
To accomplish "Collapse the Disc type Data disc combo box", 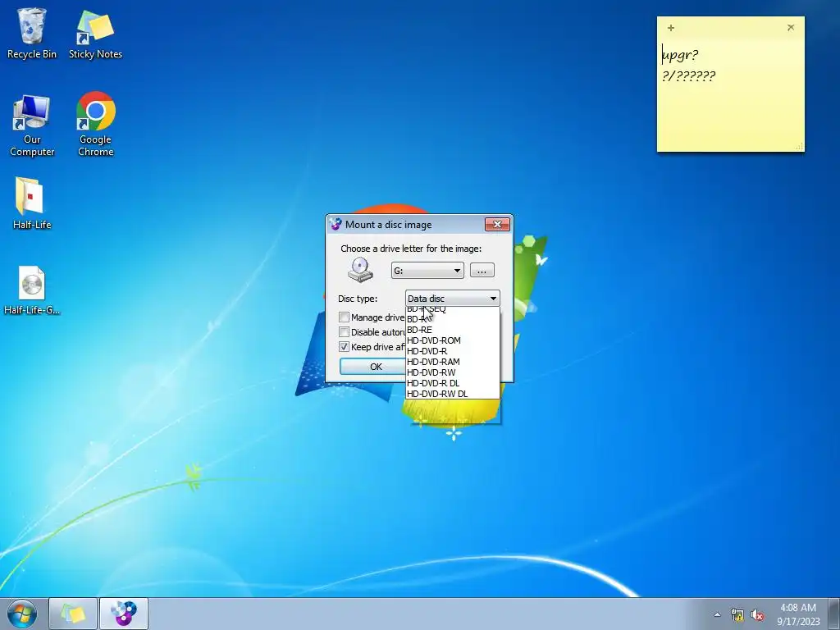I will pyautogui.click(x=453, y=299).
